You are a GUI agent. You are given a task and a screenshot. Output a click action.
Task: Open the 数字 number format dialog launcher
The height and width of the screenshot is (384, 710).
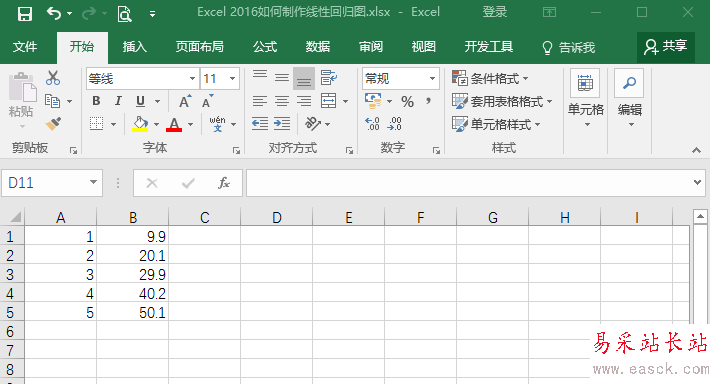436,150
